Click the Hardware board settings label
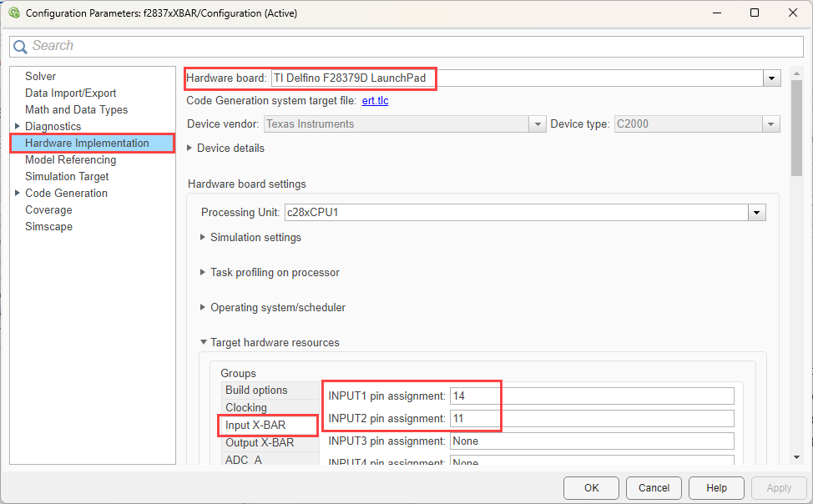This screenshot has height=504, width=813. coord(247,184)
